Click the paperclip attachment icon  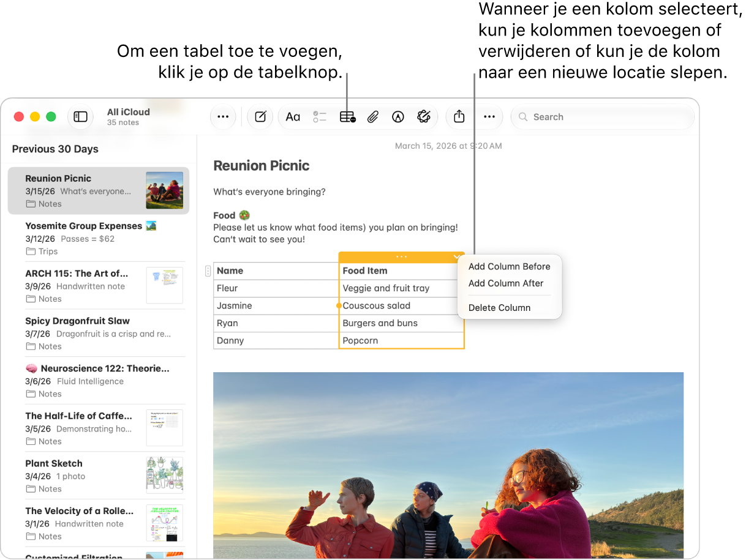pos(373,117)
